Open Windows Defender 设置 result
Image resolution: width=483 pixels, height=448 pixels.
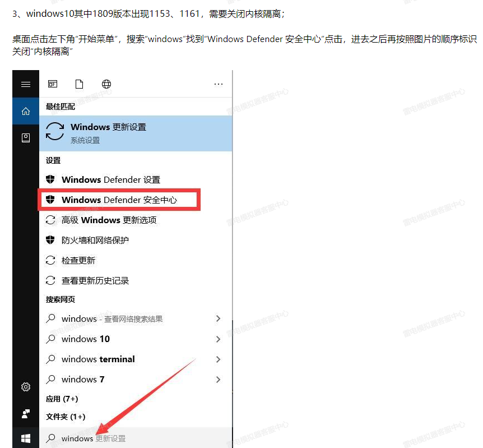(136, 179)
